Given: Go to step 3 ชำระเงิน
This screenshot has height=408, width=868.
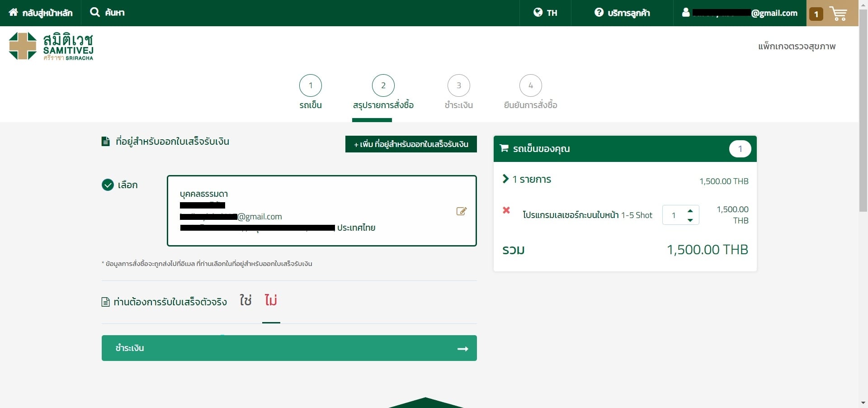Looking at the screenshot, I should pos(458,86).
